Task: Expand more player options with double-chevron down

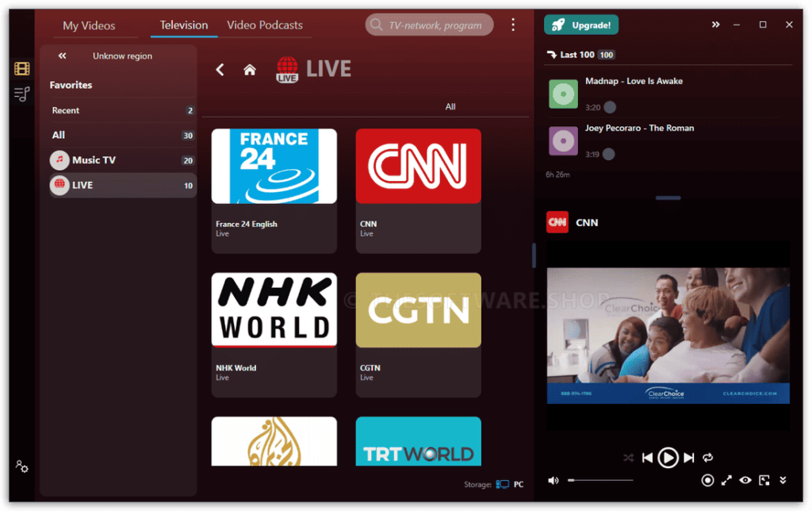Action: click(x=783, y=480)
